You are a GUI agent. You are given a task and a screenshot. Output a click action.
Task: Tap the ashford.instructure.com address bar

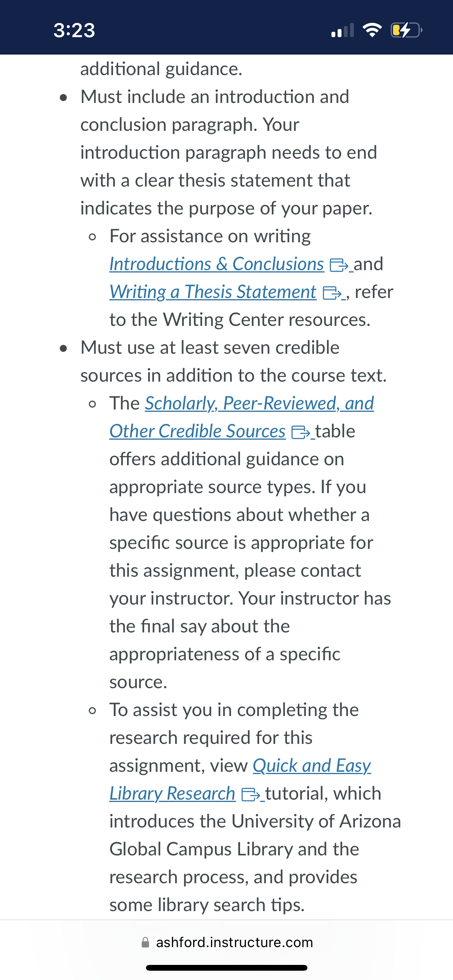(x=227, y=942)
